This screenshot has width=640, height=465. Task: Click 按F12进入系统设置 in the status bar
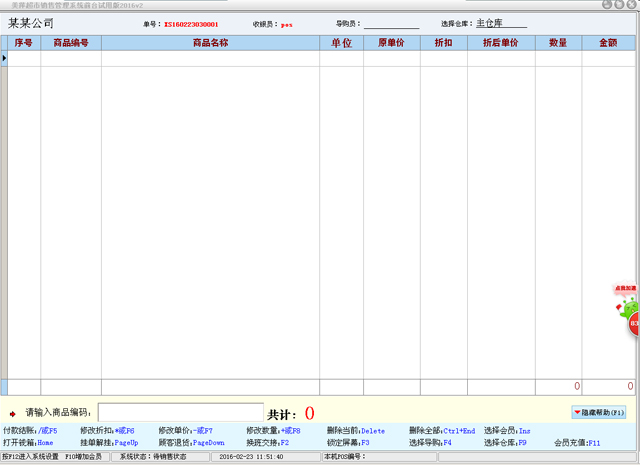tap(30, 457)
